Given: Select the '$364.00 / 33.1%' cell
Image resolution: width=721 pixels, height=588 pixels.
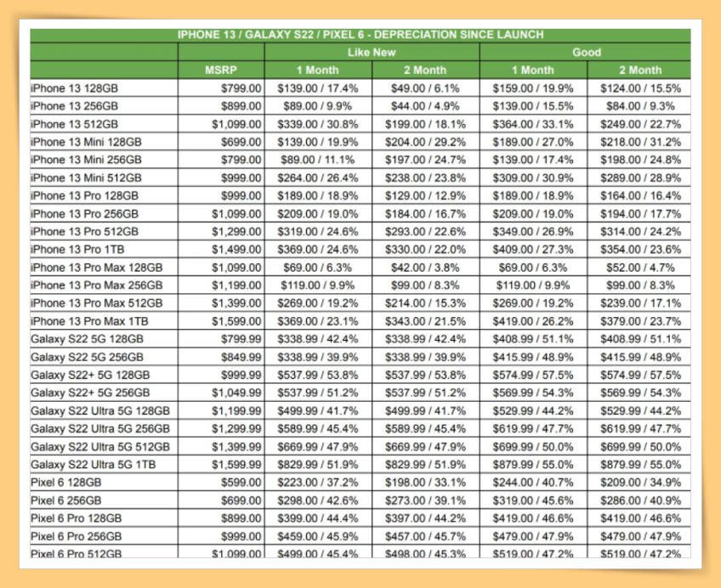Looking at the screenshot, I should [533, 125].
